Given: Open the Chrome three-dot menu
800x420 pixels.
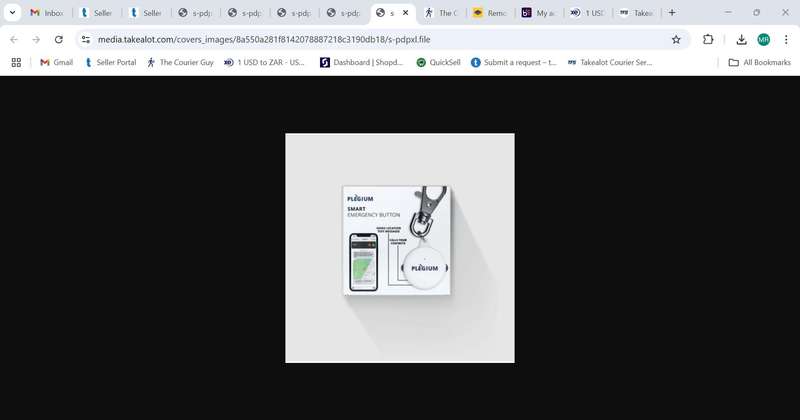Looking at the screenshot, I should [786, 39].
